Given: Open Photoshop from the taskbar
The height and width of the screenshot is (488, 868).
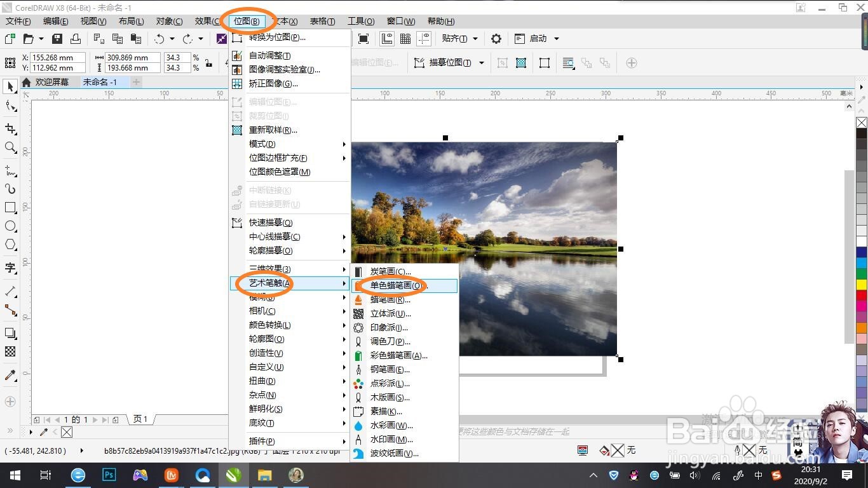Looking at the screenshot, I should pos(109,475).
